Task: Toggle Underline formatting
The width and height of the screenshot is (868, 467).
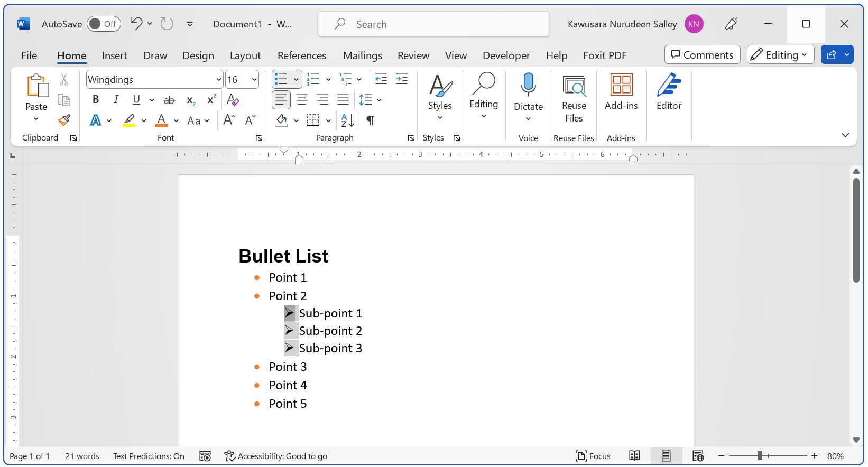Action: pos(136,99)
